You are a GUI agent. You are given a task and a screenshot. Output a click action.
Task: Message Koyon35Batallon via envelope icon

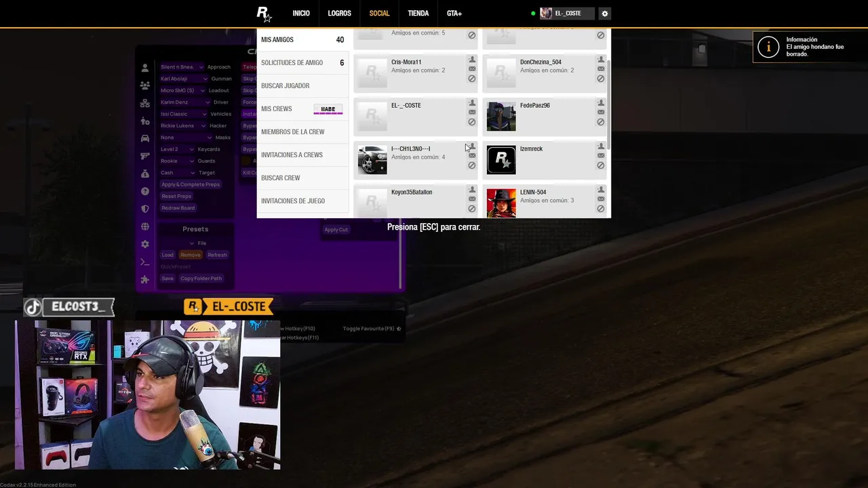tap(472, 199)
